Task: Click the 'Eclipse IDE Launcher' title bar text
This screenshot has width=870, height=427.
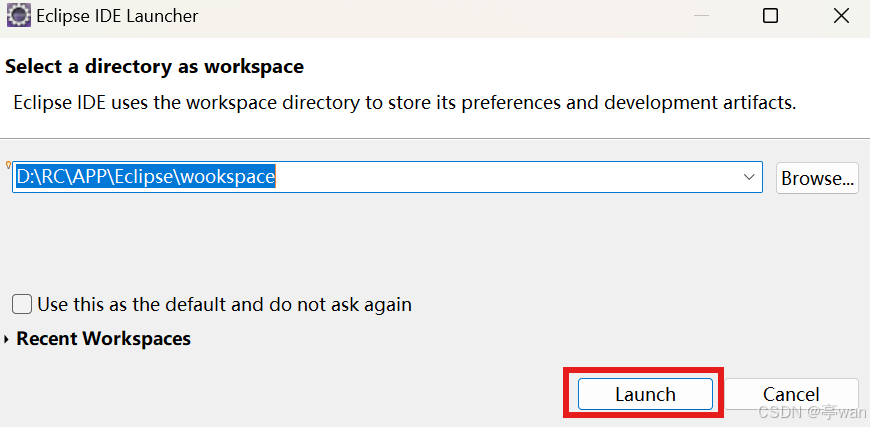Action: pos(117,16)
